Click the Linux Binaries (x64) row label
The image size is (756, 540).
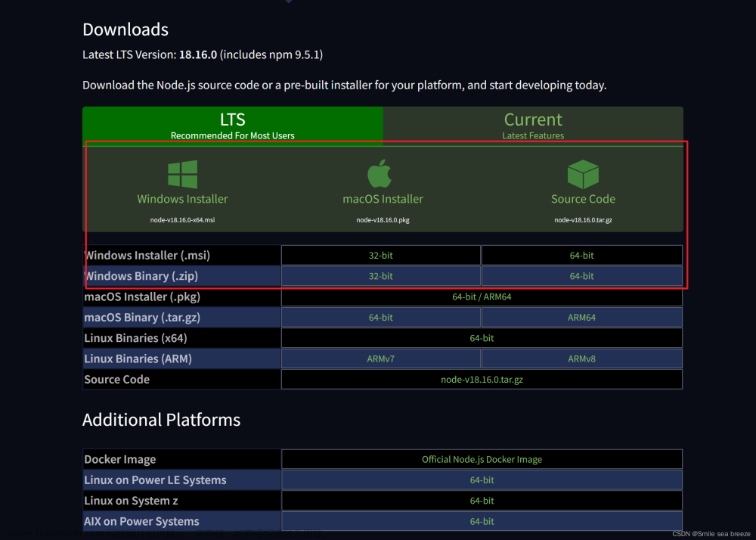(135, 339)
